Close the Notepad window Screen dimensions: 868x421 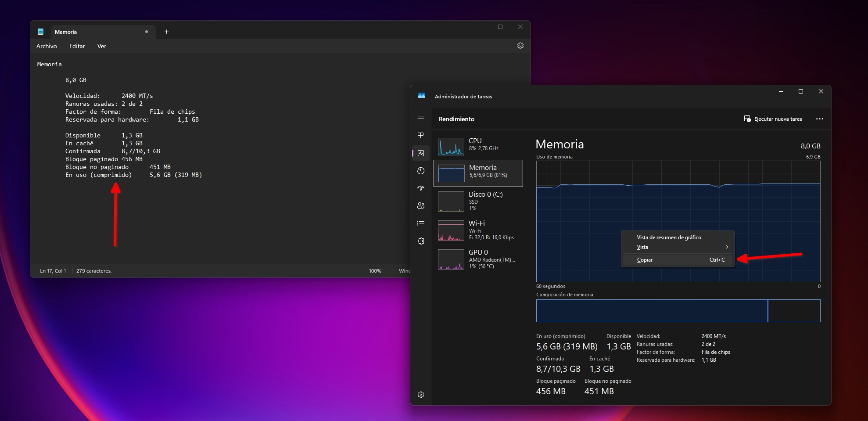tap(520, 27)
